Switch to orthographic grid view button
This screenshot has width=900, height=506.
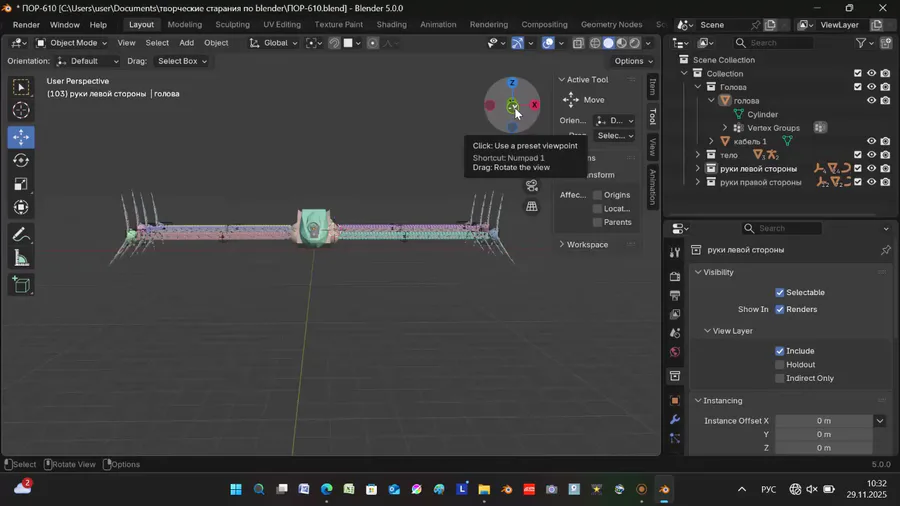(532, 207)
